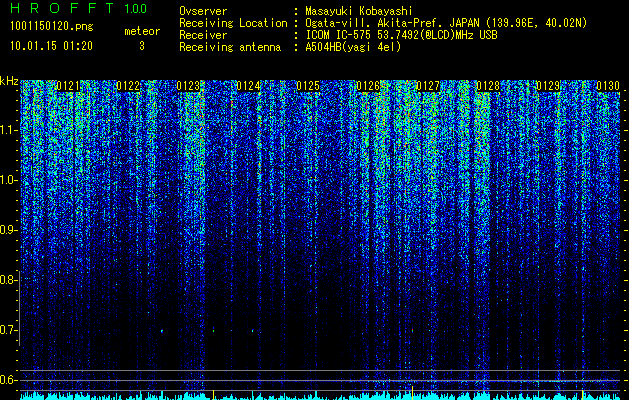Click the 0.9 frequency axis label

(x=8, y=230)
